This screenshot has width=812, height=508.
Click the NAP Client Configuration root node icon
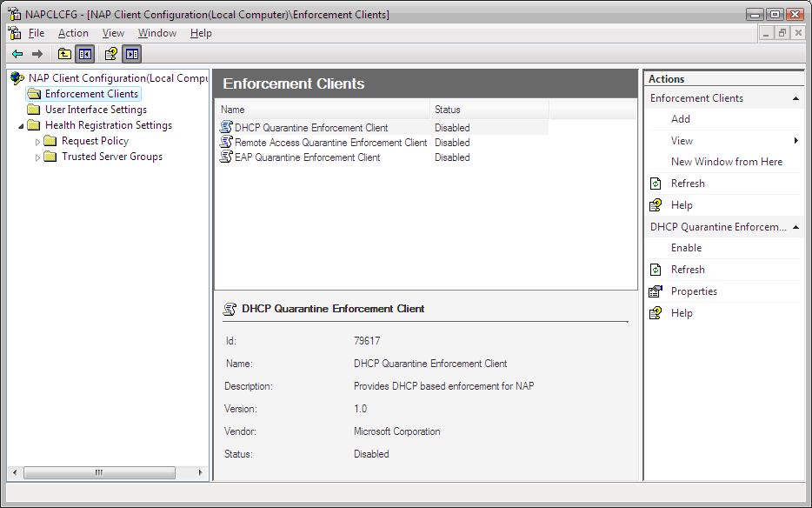click(17, 78)
